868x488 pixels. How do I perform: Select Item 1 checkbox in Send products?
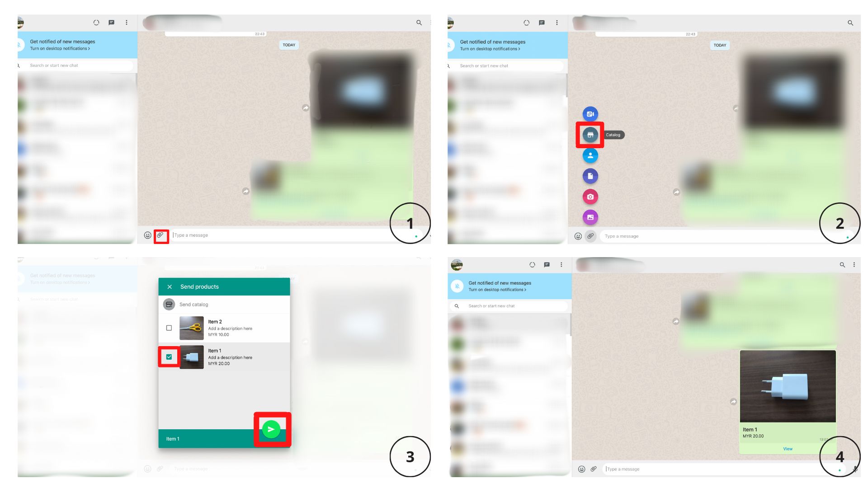tap(168, 357)
